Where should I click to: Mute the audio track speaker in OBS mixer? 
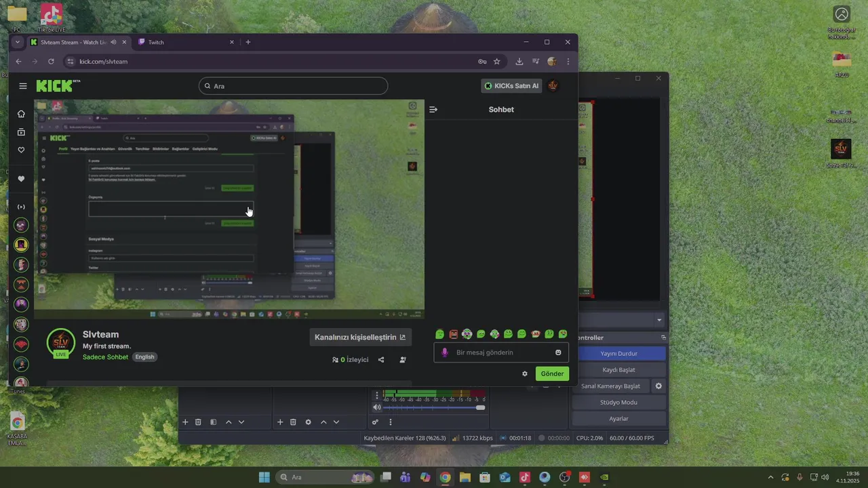tap(376, 407)
